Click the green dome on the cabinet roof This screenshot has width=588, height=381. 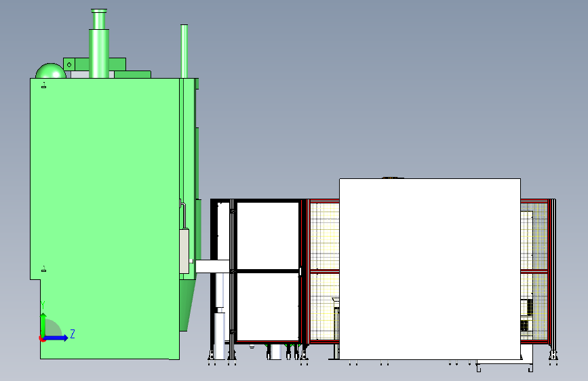pos(51,71)
